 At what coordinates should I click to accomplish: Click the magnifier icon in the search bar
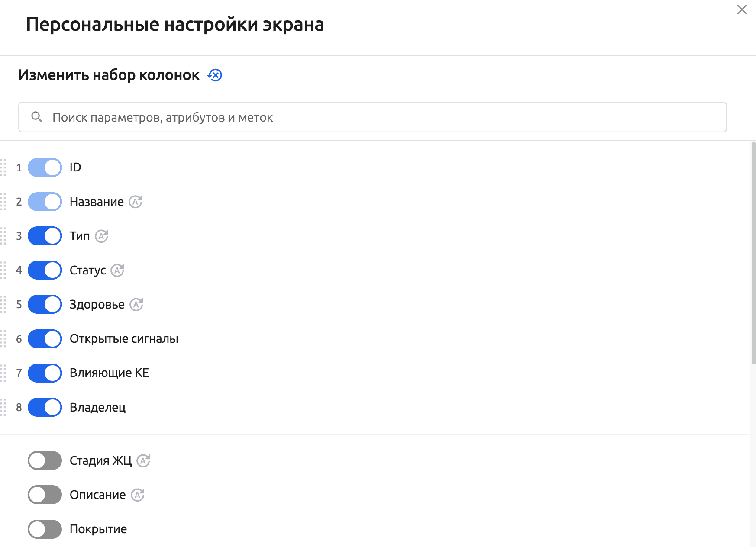(x=36, y=117)
